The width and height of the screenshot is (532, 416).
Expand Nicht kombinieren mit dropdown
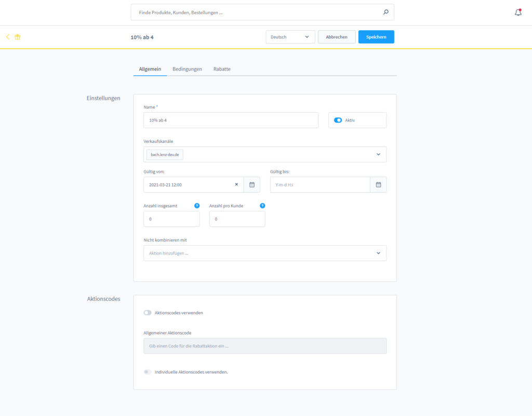(378, 253)
